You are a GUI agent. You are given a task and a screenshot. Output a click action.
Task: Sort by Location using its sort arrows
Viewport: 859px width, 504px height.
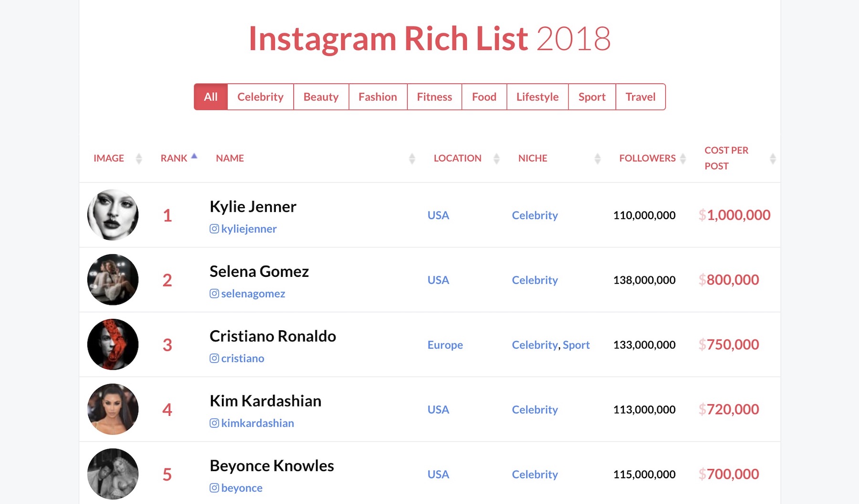click(x=496, y=158)
